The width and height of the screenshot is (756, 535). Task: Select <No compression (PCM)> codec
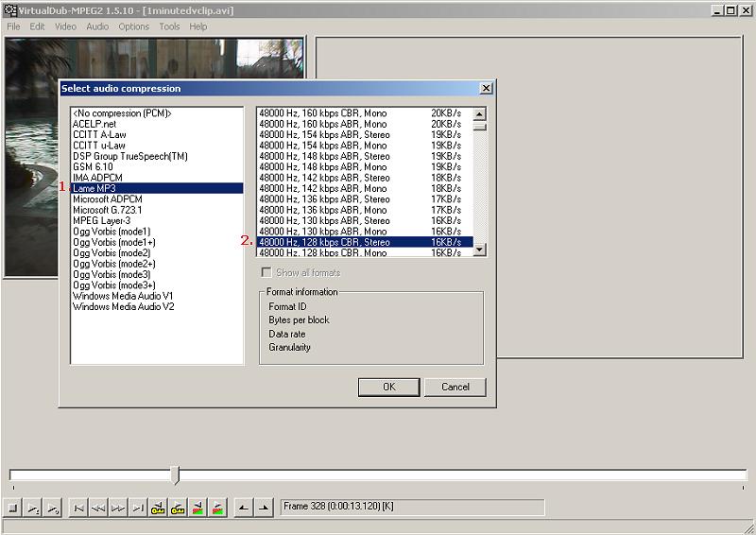coord(157,113)
